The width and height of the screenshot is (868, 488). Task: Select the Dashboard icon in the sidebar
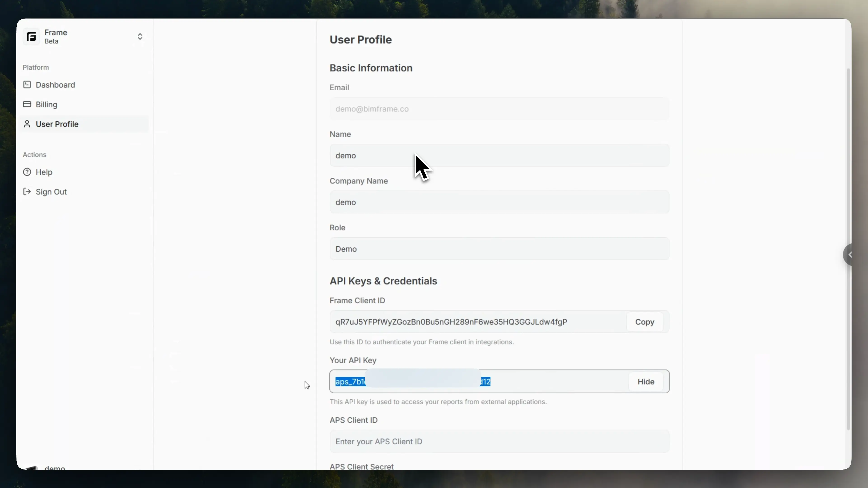point(27,85)
